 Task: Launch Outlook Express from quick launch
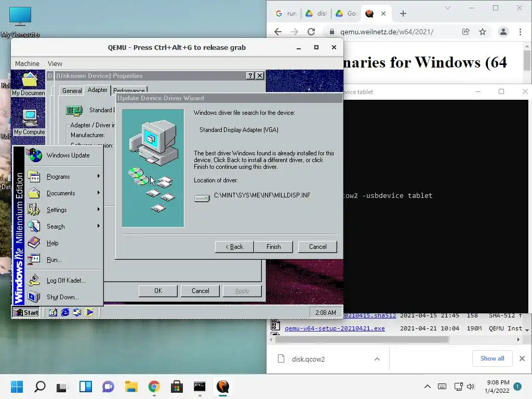click(x=77, y=312)
